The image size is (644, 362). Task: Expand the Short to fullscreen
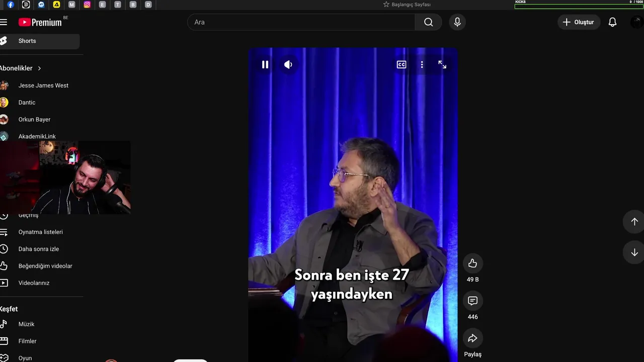(442, 64)
